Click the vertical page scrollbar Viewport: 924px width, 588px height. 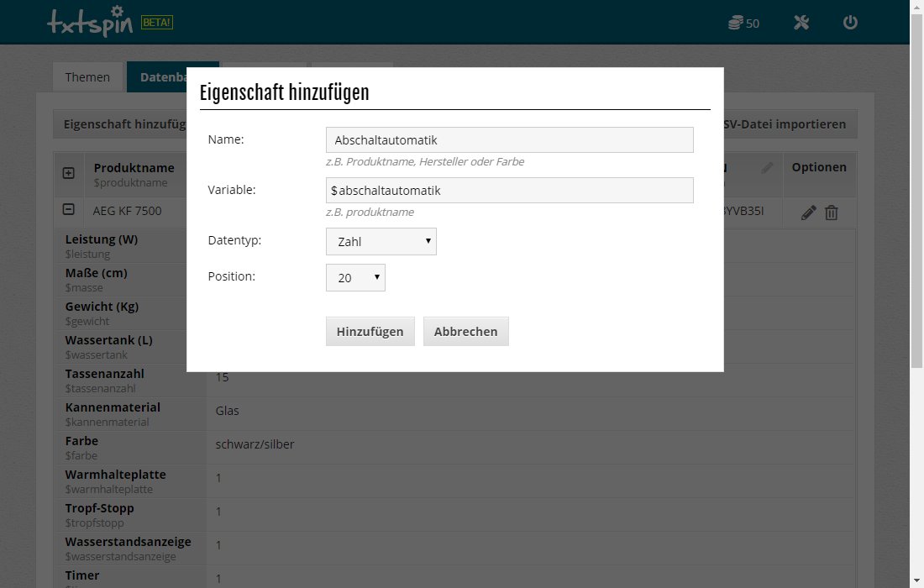pos(916,252)
